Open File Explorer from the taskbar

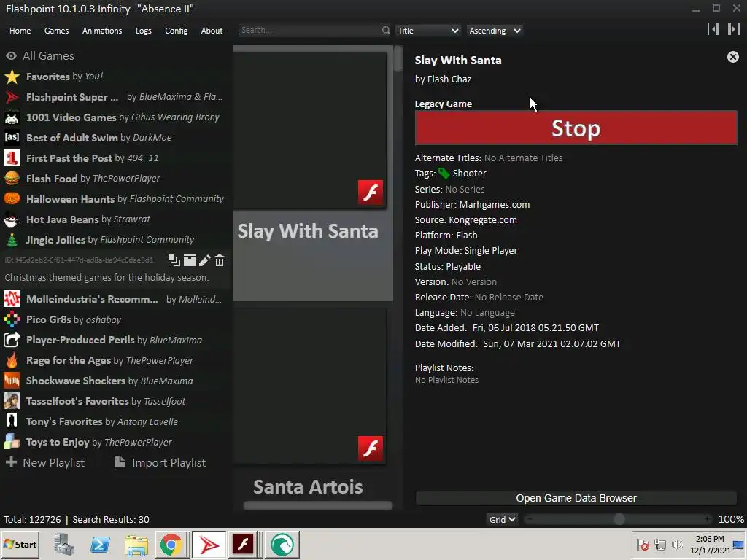[136, 544]
